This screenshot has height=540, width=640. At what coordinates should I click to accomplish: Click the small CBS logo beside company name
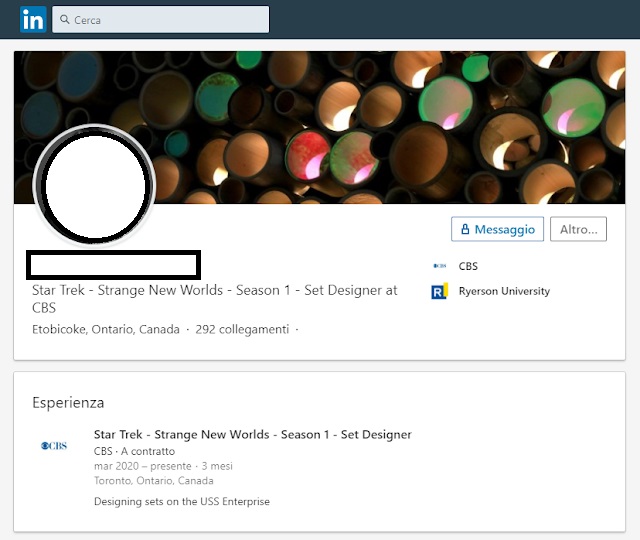[x=440, y=266]
